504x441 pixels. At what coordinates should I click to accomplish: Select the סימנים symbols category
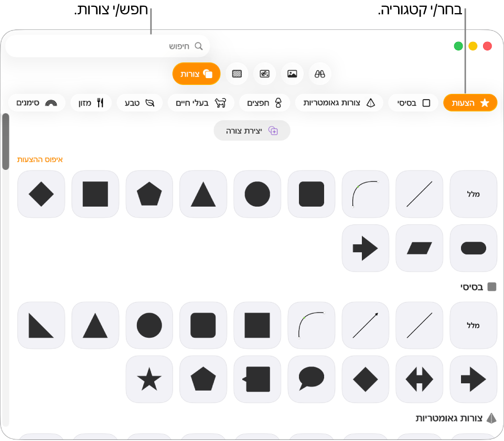tap(37, 103)
